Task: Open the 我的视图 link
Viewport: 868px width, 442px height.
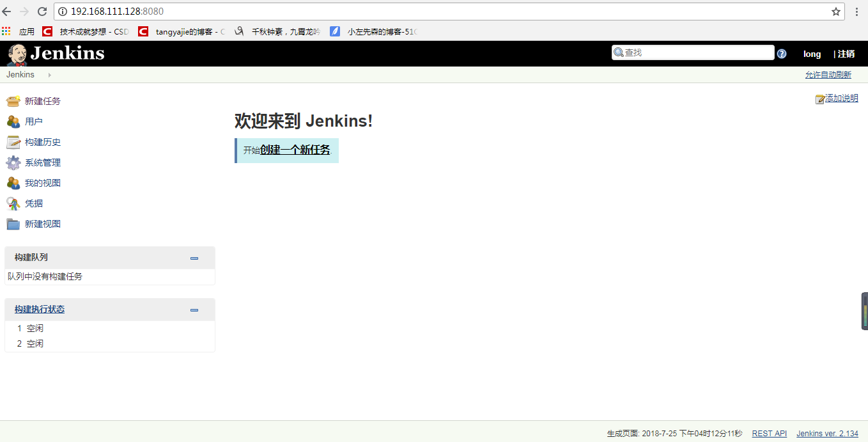Action: (43, 183)
